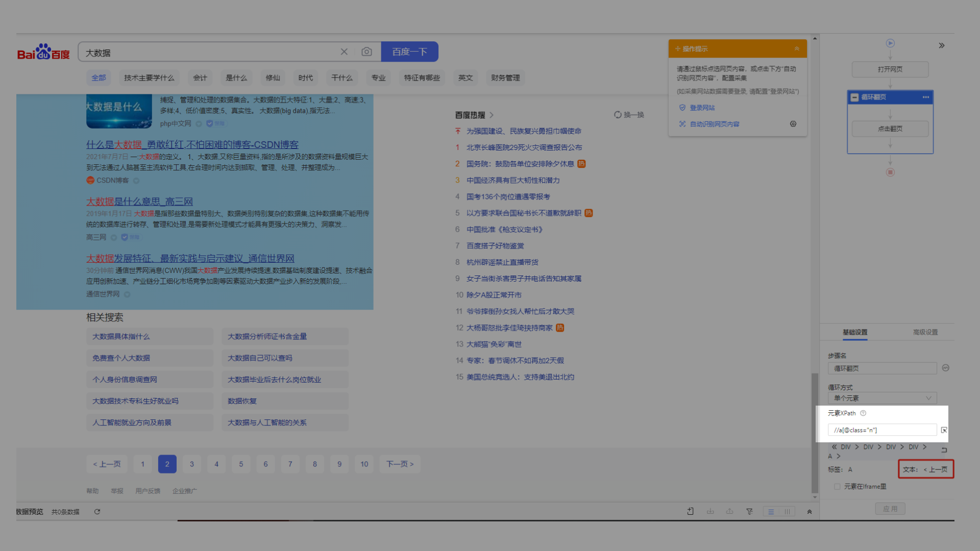This screenshot has height=551, width=980.
Task: Select the 技术主要学什么 filter tab
Action: [x=149, y=78]
